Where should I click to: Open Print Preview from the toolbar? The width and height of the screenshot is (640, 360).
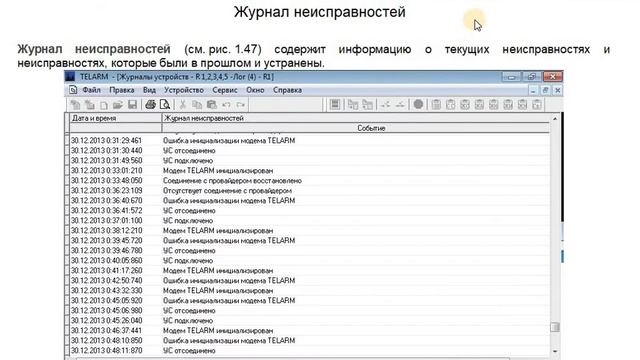(x=165, y=105)
